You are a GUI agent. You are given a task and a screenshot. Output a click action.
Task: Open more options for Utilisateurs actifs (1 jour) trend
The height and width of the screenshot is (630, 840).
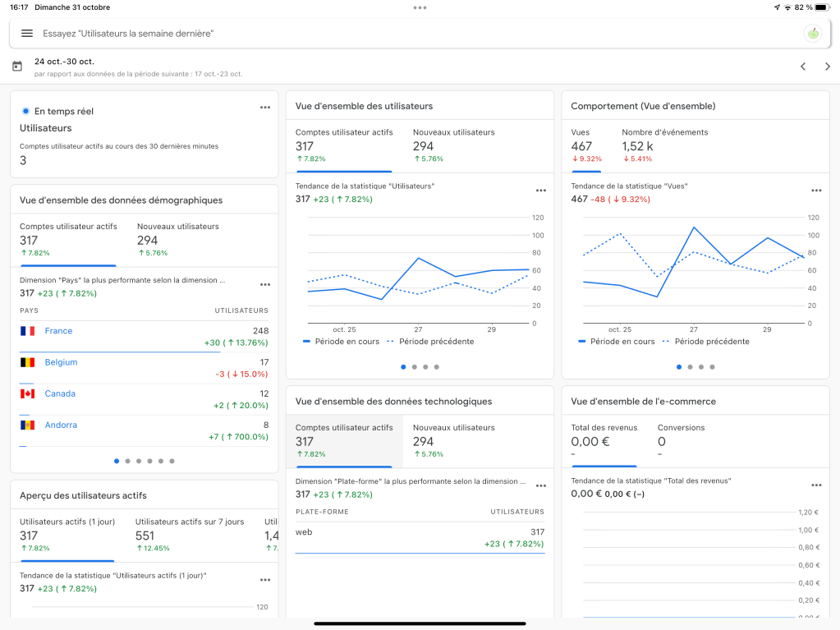click(264, 580)
